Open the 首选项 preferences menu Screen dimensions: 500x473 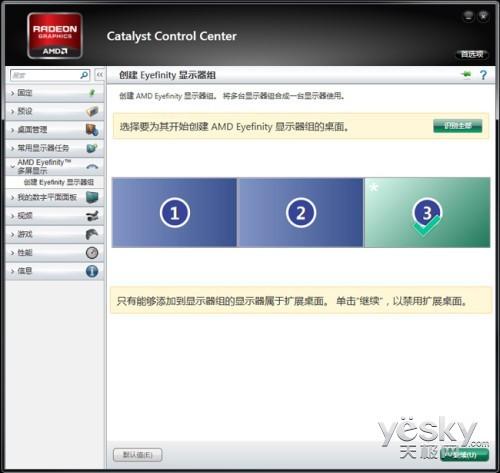pos(472,54)
